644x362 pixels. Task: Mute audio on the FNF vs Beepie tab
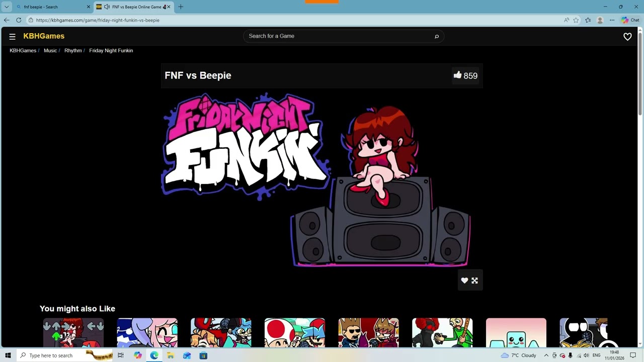[107, 7]
